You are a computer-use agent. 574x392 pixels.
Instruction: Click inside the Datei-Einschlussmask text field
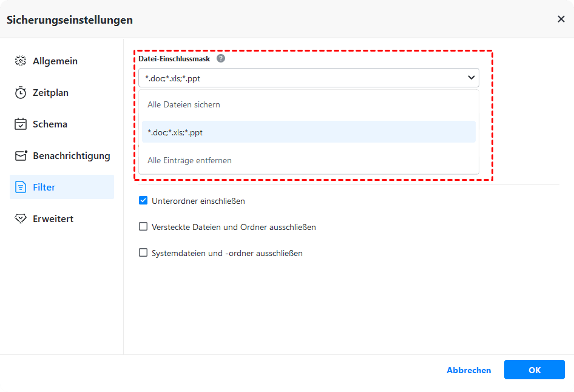[x=297, y=78]
